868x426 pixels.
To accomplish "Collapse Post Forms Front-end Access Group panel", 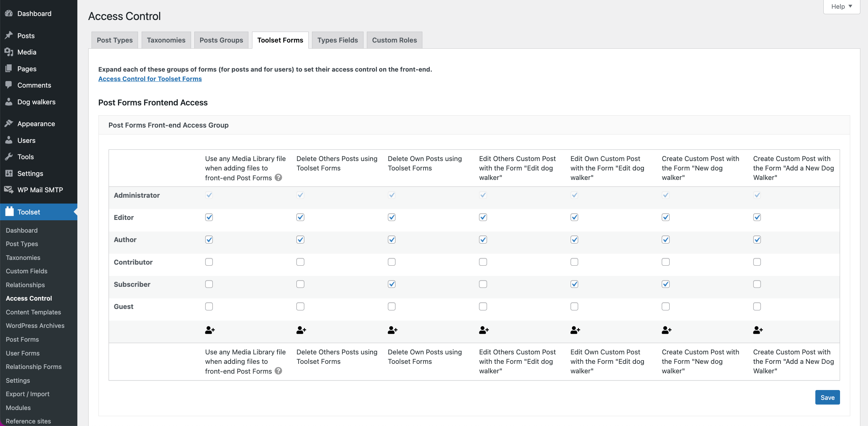I will pyautogui.click(x=474, y=125).
